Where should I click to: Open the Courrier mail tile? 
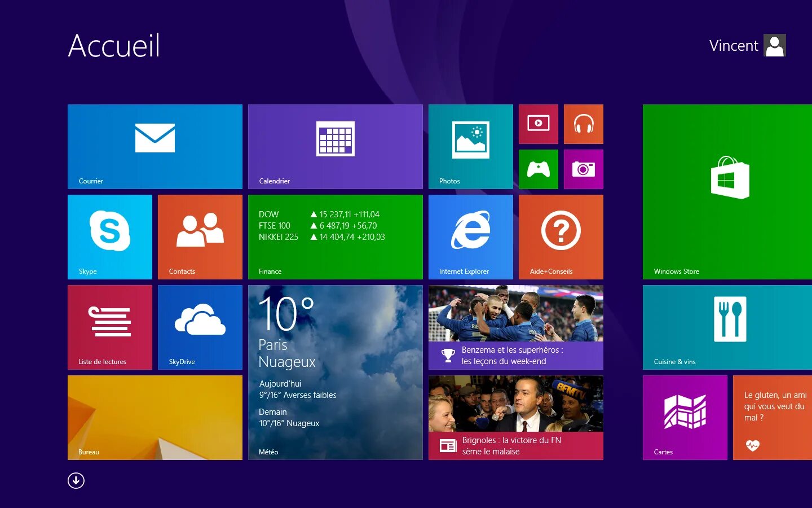pyautogui.click(x=155, y=147)
